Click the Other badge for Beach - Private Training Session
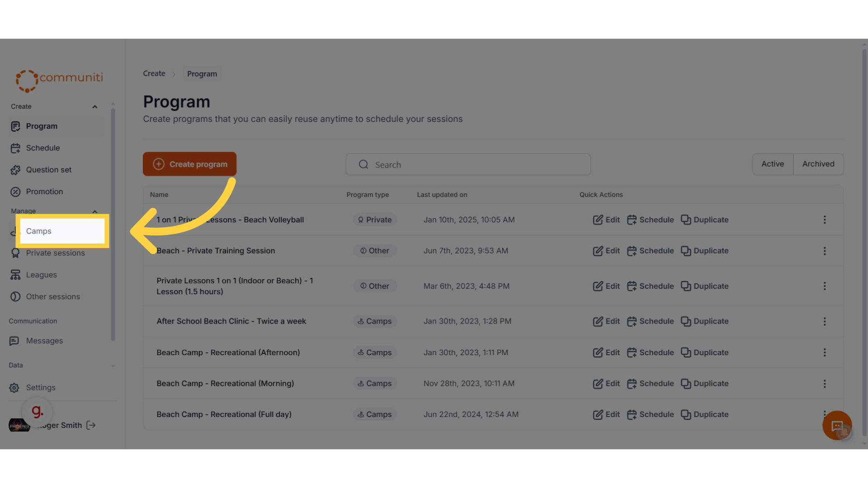The width and height of the screenshot is (868, 488). click(375, 251)
